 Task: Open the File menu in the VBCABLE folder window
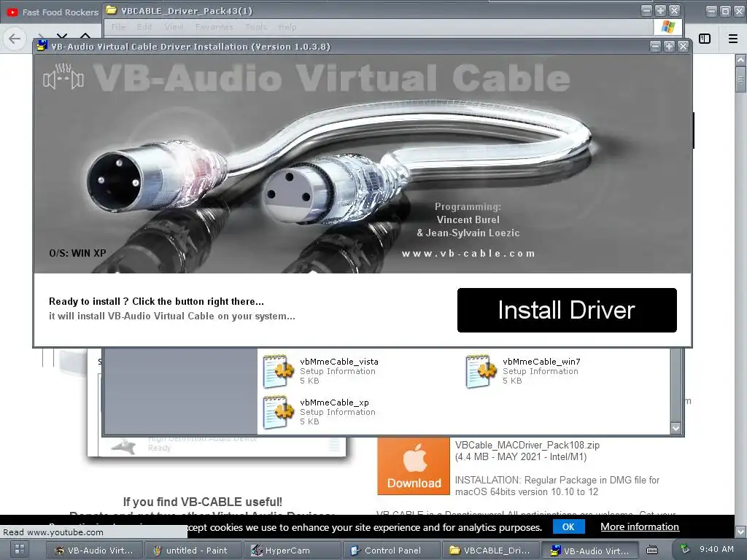point(118,27)
